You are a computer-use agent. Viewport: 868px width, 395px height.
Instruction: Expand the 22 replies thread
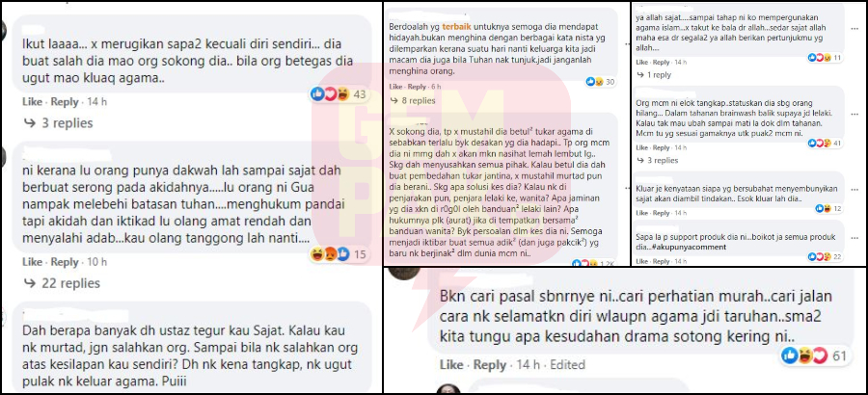point(61,283)
